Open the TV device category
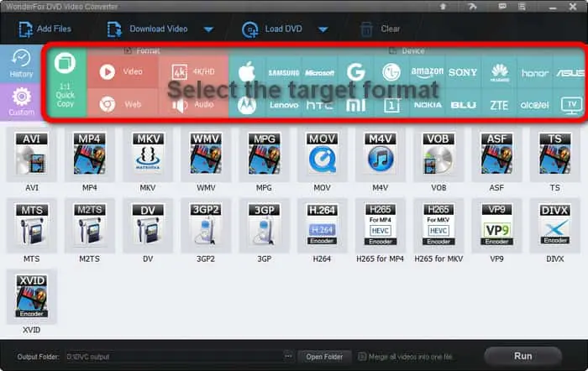 click(570, 105)
